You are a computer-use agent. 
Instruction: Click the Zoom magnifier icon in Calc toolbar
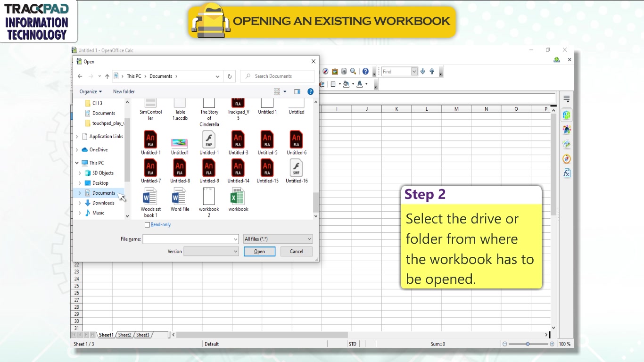tap(353, 72)
